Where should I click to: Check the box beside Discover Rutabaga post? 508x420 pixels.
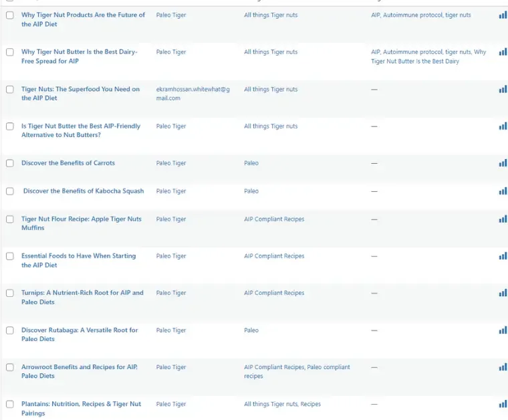9,330
